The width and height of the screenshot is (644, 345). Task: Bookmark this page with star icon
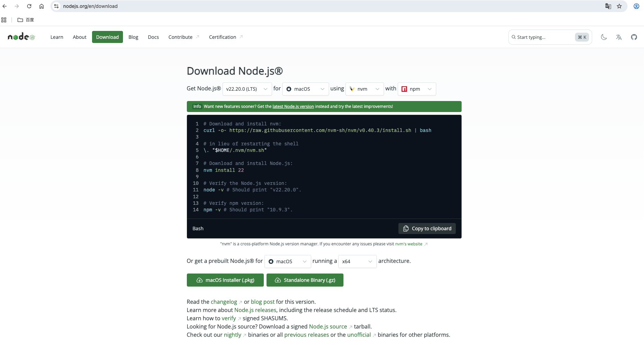(619, 6)
